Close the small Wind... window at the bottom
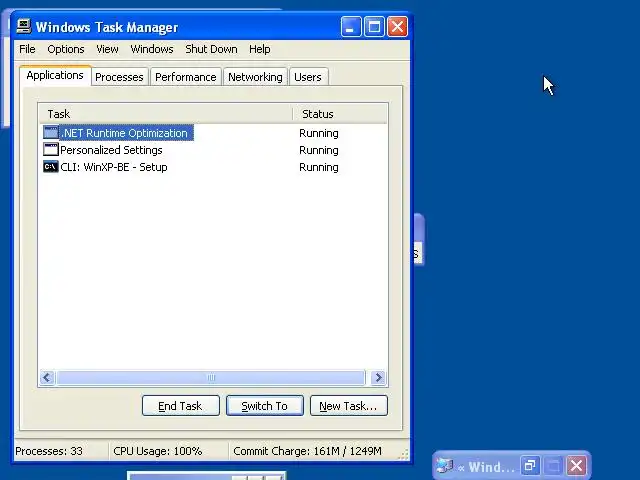The image size is (640, 480). (576, 465)
